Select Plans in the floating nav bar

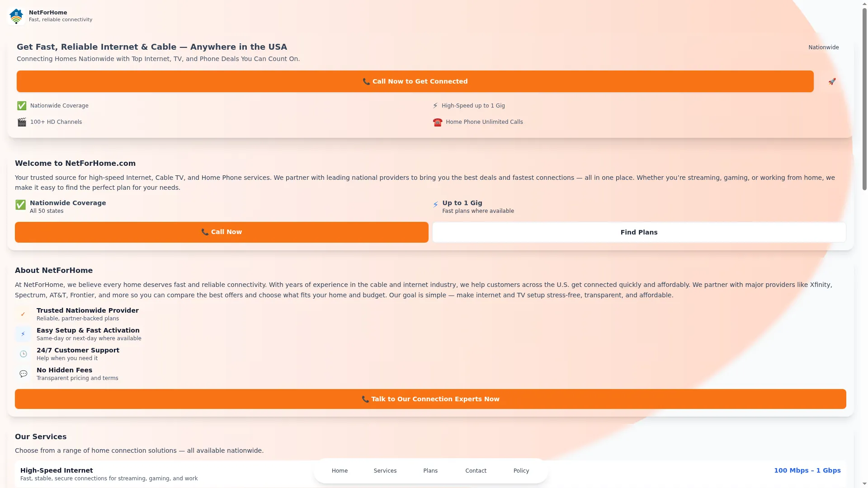coord(430,471)
